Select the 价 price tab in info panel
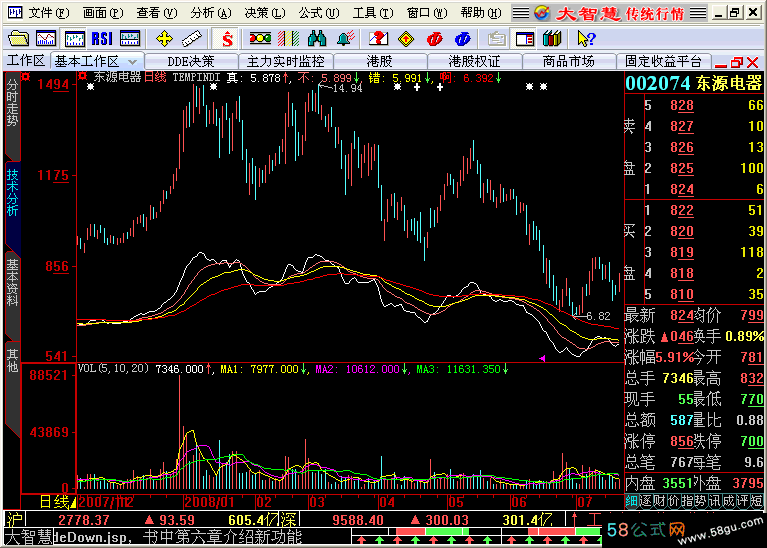The image size is (767, 548). (x=673, y=501)
